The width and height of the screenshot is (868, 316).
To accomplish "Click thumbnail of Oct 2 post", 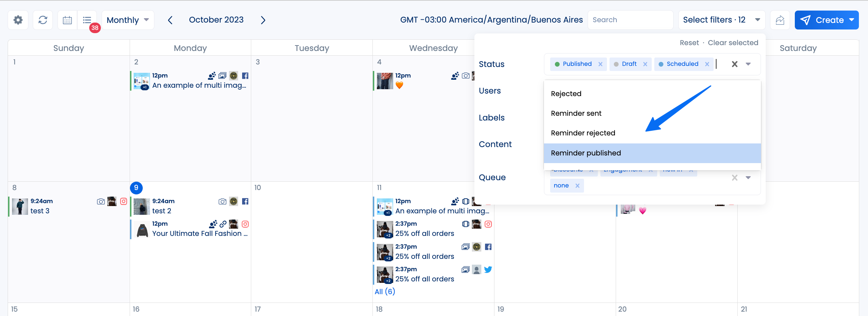I will [x=142, y=81].
